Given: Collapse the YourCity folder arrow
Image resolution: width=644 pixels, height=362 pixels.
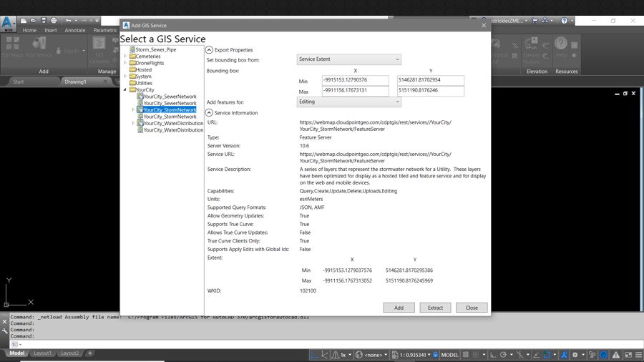Looking at the screenshot, I should pos(125,89).
